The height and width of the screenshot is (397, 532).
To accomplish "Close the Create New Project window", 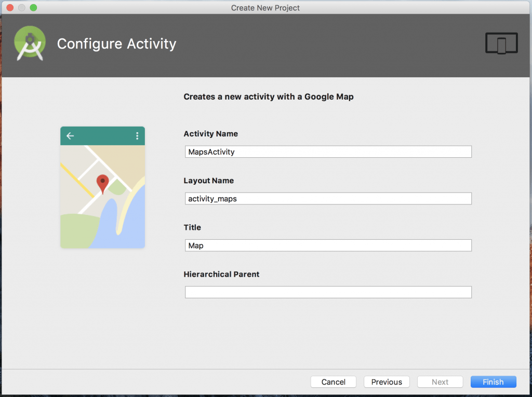I will click(x=10, y=7).
